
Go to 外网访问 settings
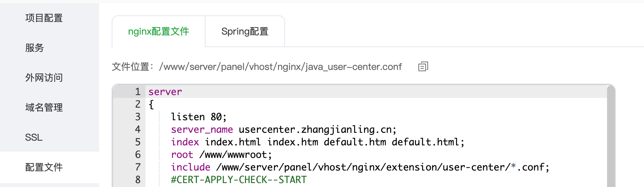(x=44, y=78)
